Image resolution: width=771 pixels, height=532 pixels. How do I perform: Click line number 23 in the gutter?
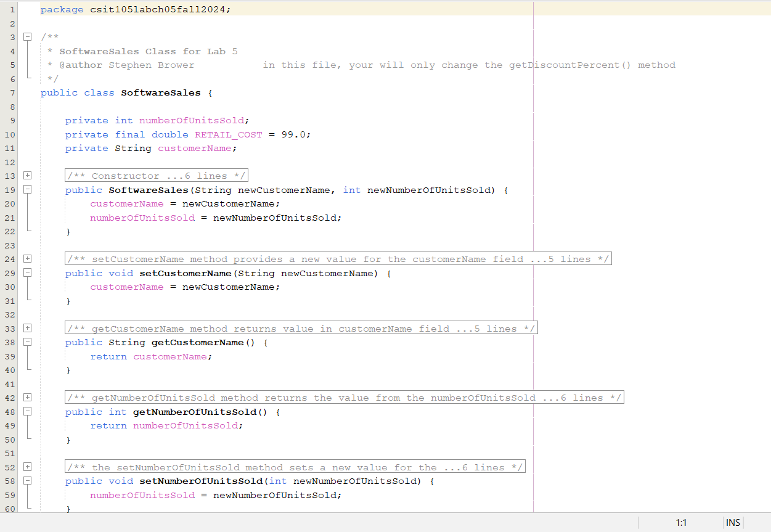tap(10, 245)
